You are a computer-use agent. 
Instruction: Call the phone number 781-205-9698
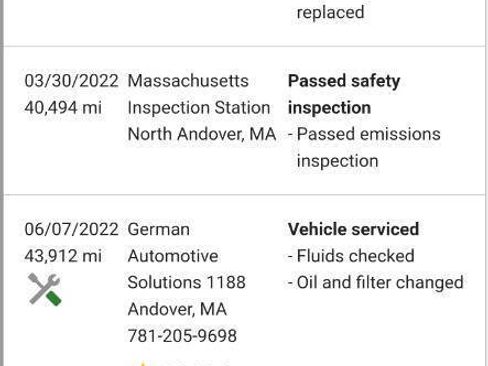[x=182, y=336]
